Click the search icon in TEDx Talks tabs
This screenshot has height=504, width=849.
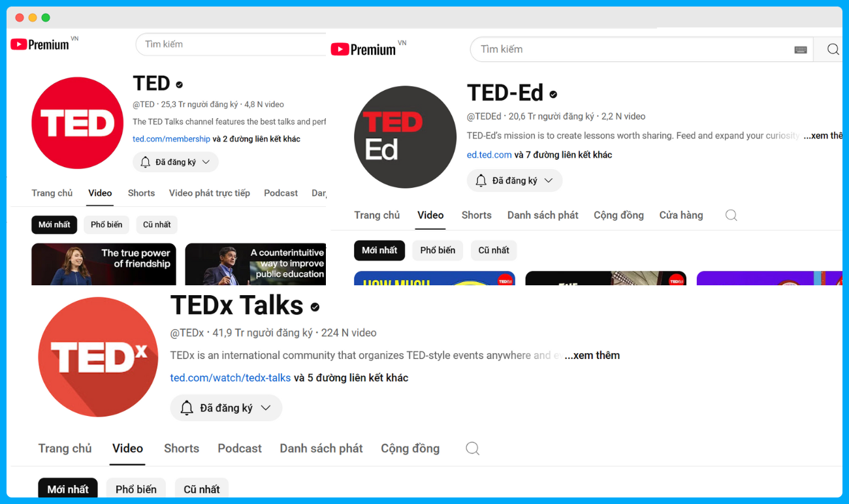coord(472,449)
